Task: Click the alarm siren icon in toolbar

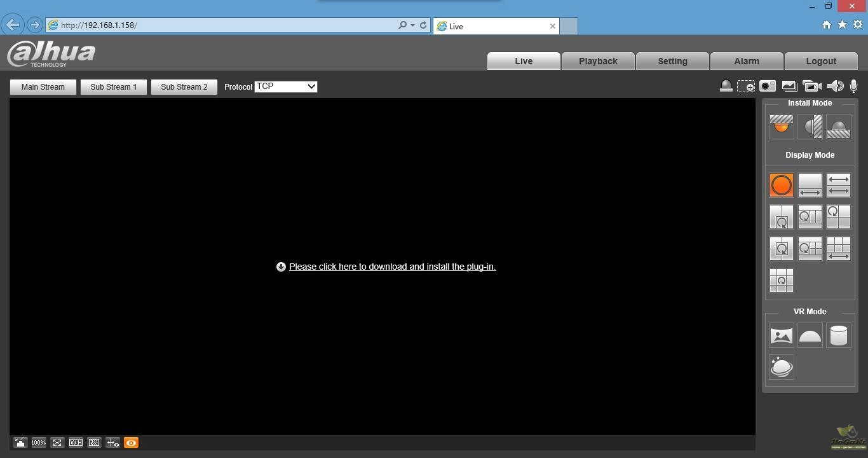Action: [726, 87]
